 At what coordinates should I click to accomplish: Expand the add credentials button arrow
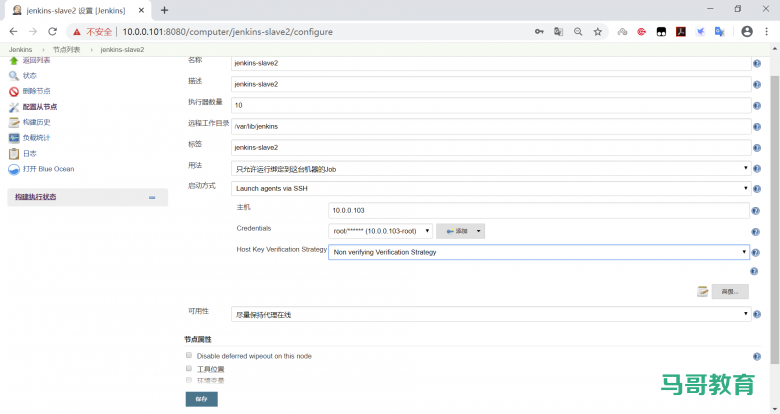pos(479,231)
